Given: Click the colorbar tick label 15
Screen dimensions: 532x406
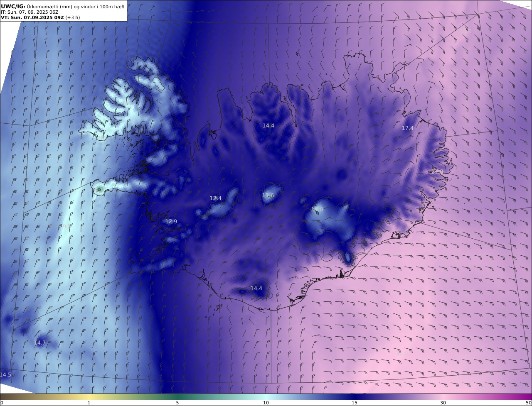Looking at the screenshot, I should [355, 403].
